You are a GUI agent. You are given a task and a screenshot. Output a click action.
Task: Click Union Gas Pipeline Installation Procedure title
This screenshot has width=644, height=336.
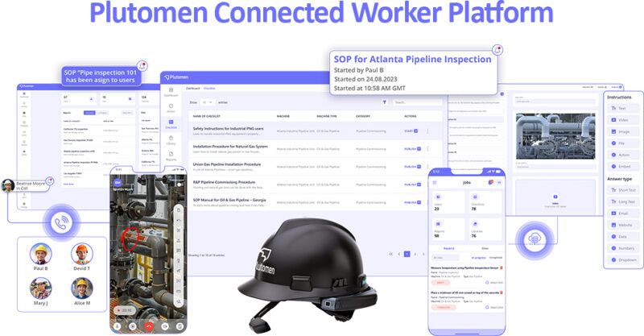(227, 164)
